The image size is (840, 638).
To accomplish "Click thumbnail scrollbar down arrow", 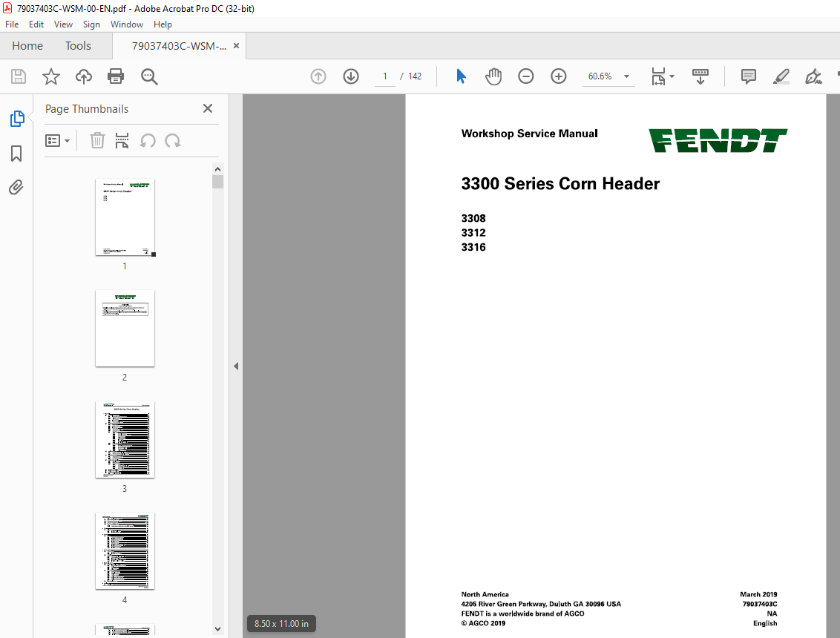I will pyautogui.click(x=217, y=629).
